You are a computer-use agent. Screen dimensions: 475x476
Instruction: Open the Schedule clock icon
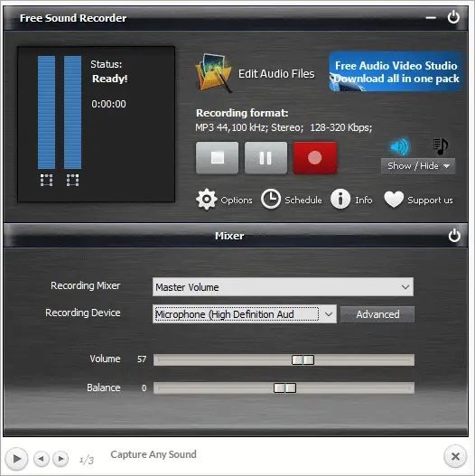click(271, 199)
